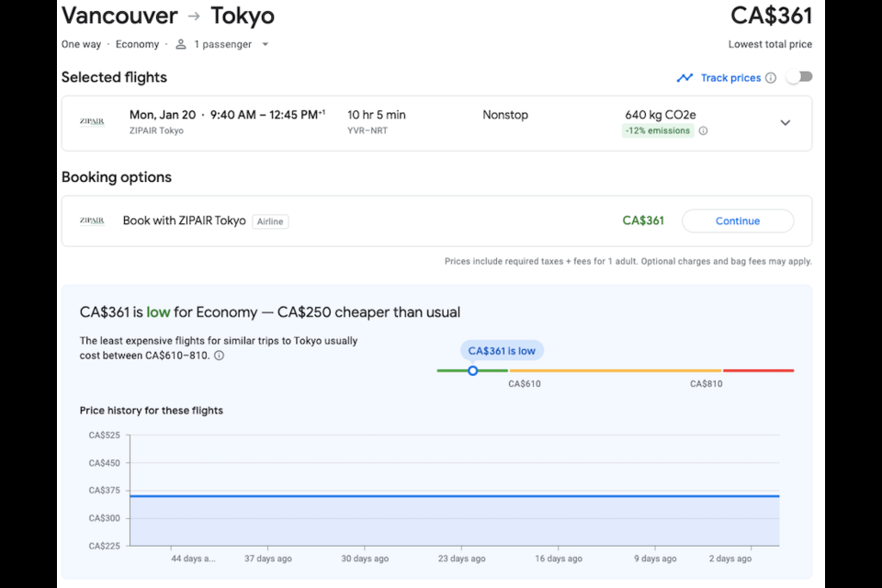Click the '30 days ago' axis label
This screenshot has width=882, height=588.
[365, 559]
